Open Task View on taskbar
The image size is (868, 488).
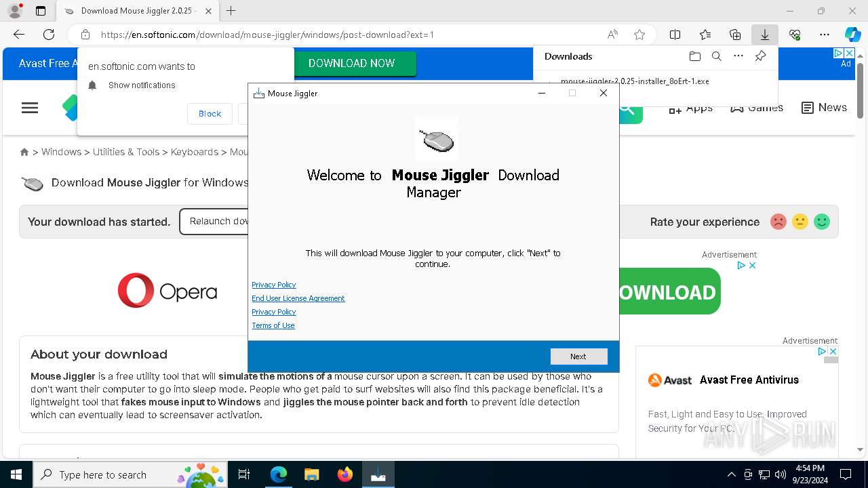tap(244, 474)
